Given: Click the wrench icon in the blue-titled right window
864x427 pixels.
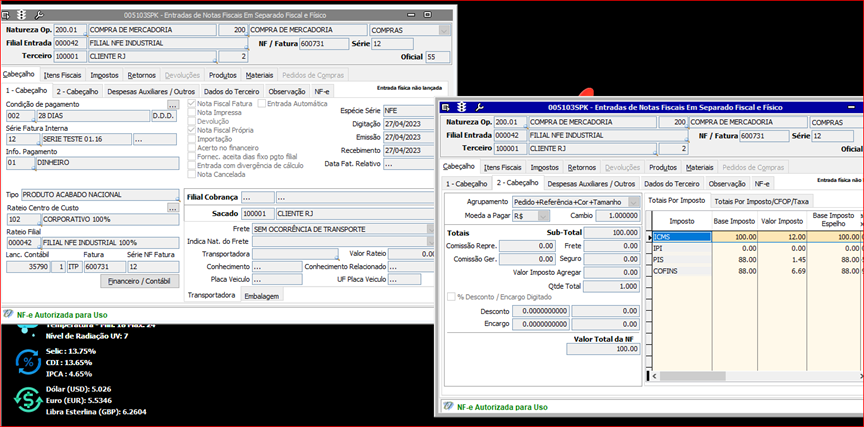Looking at the screenshot, I should (479, 107).
